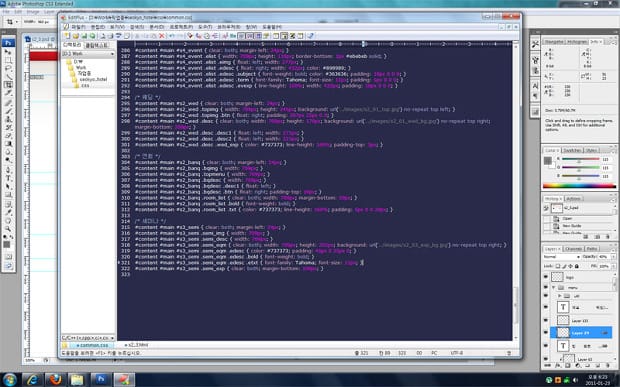Viewport: 620px width, 387px height.
Task: Select the Clone Stamp tool
Action: 8,119
